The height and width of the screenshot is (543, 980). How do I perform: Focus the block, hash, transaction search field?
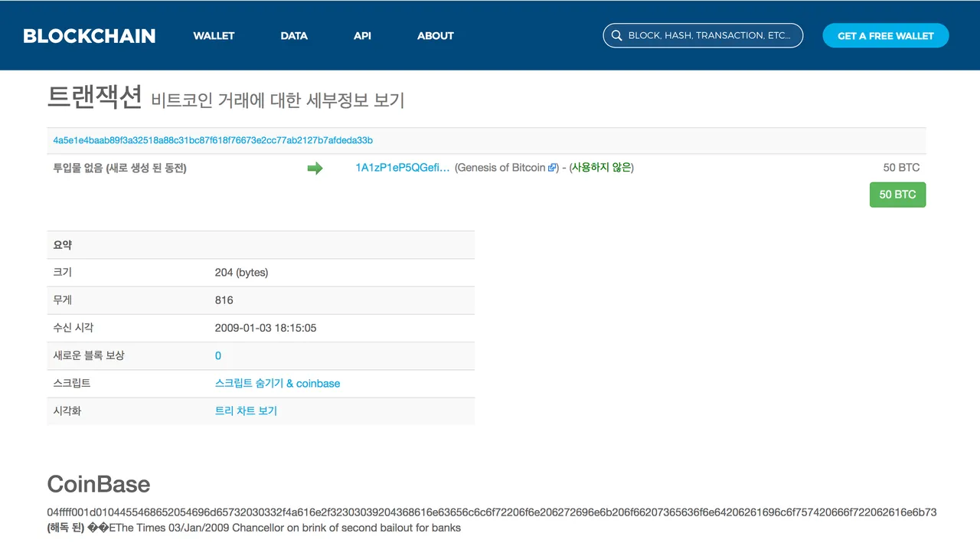[x=703, y=36]
